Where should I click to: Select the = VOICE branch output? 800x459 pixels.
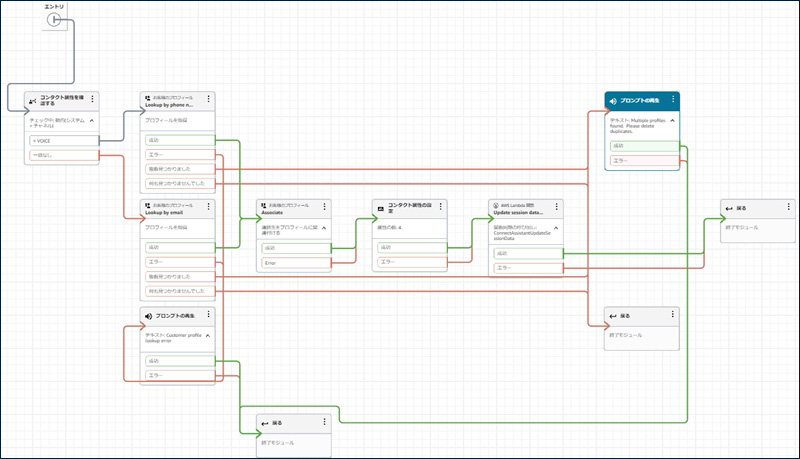click(62, 141)
